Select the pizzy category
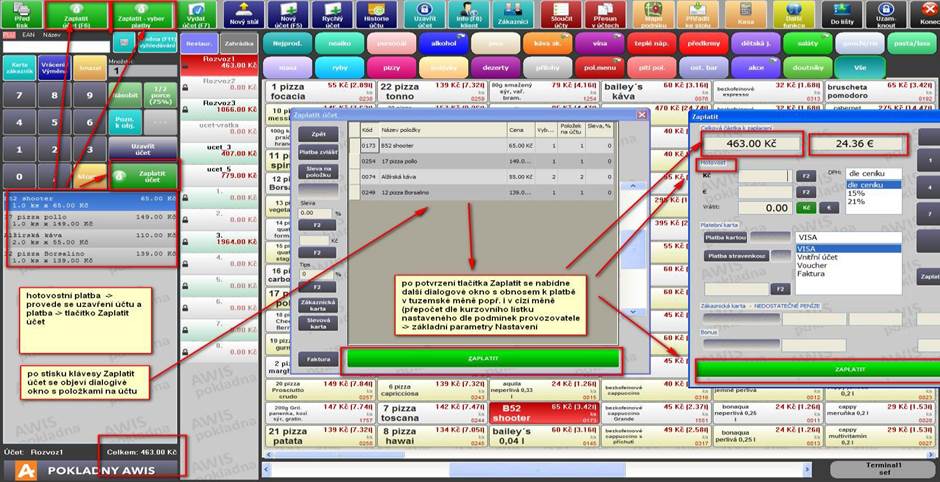The image size is (940, 482). (391, 68)
